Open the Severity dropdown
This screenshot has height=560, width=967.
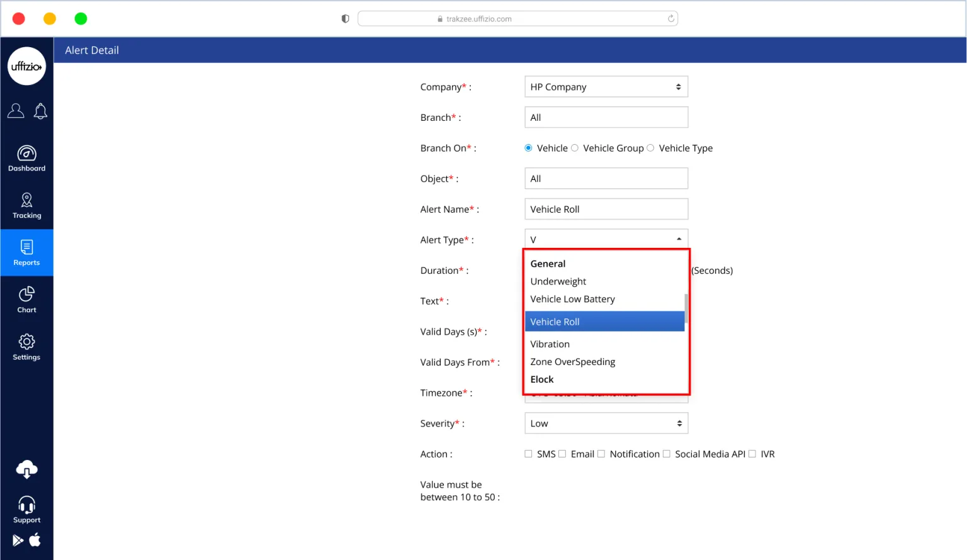(x=606, y=423)
